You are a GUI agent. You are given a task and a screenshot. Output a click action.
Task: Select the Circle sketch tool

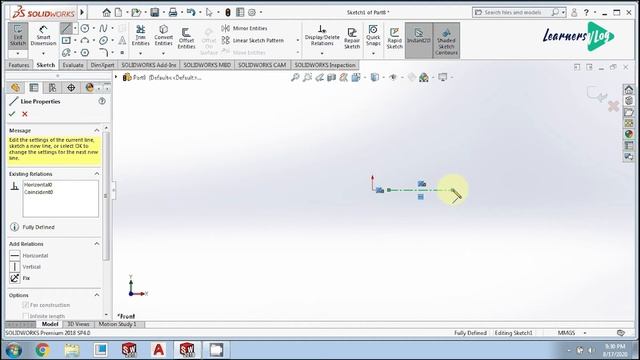85,28
